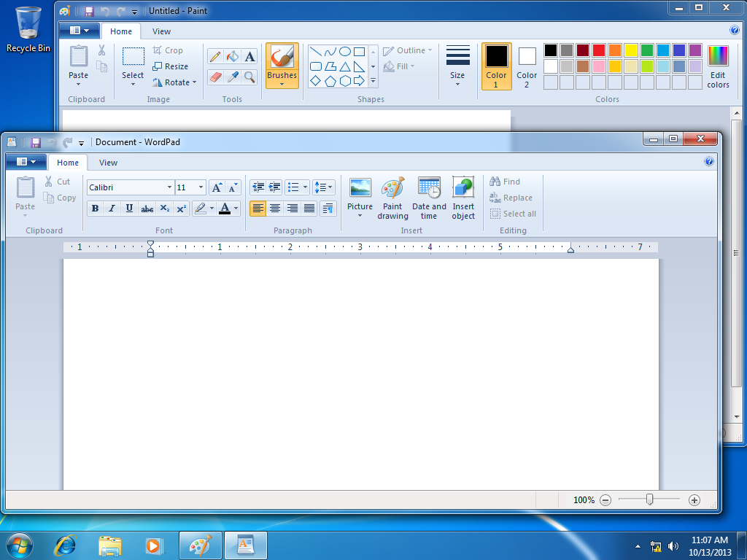The image size is (747, 560).
Task: Choose the Eraser tool in Paint
Action: [x=215, y=77]
